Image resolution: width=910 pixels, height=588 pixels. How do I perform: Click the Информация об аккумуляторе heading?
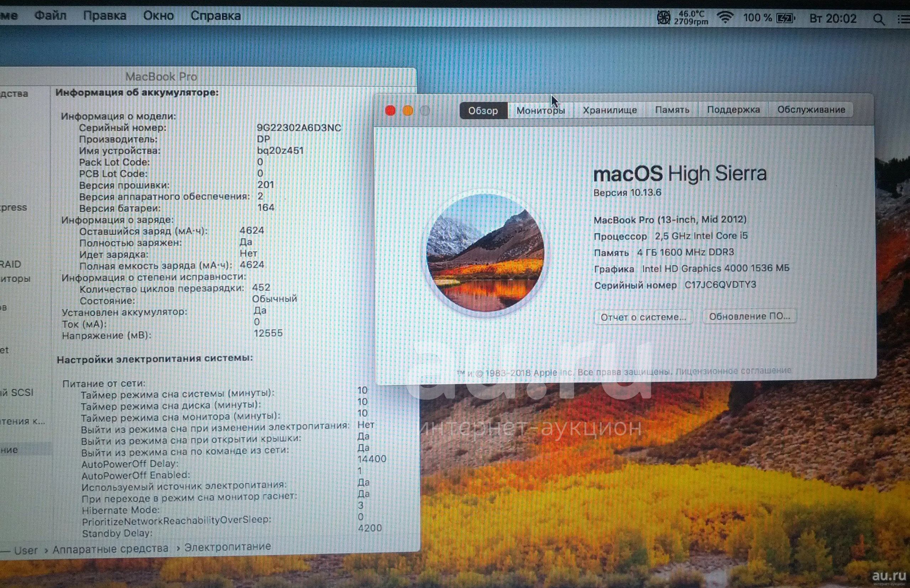pos(137,92)
